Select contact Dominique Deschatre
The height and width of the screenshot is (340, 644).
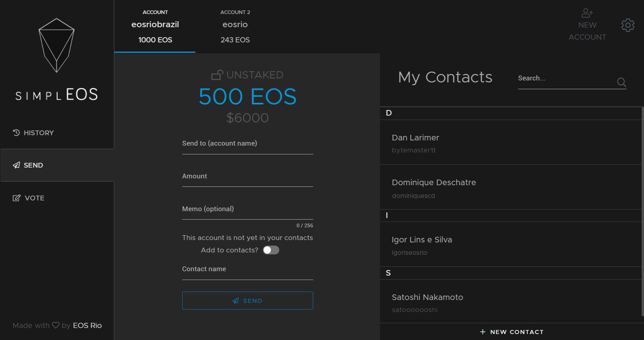[510, 187]
